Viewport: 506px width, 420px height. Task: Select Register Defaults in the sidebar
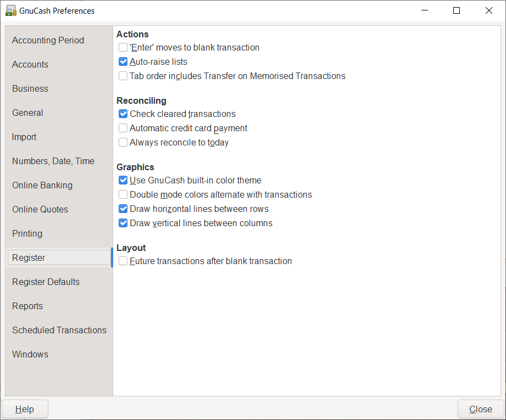tap(46, 282)
